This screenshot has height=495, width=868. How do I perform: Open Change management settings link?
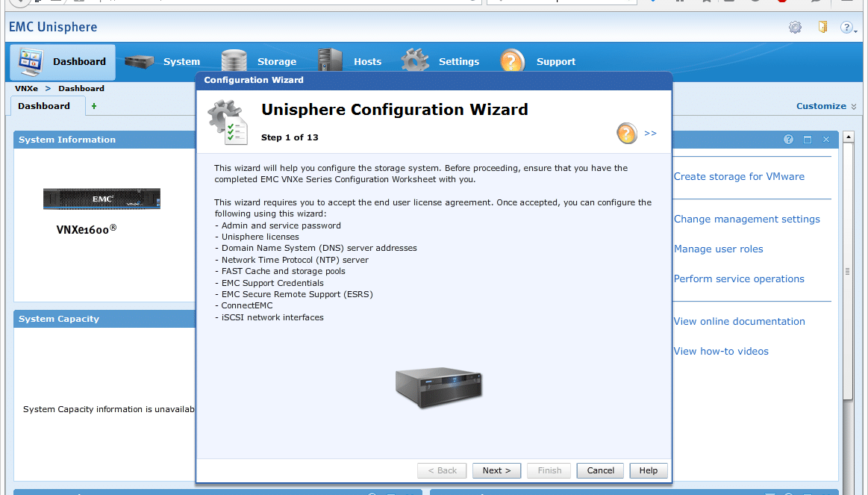[x=747, y=220]
